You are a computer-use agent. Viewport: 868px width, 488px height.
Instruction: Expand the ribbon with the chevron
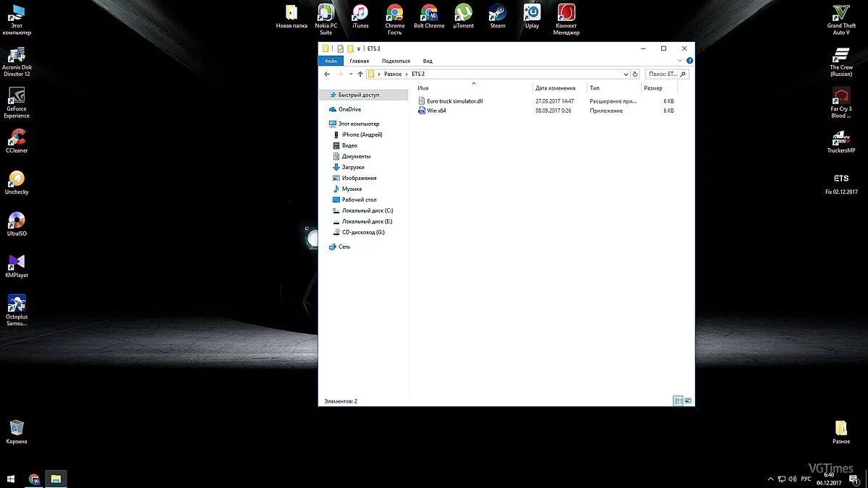pyautogui.click(x=681, y=61)
